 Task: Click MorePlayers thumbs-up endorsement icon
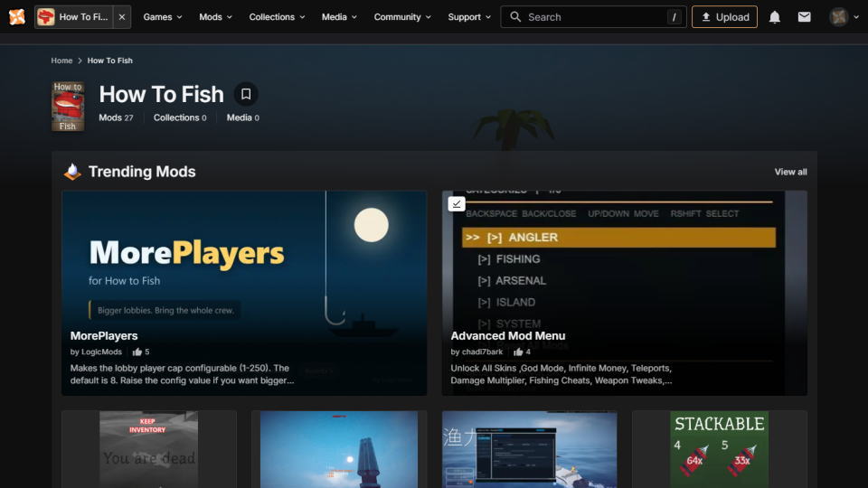click(x=137, y=352)
